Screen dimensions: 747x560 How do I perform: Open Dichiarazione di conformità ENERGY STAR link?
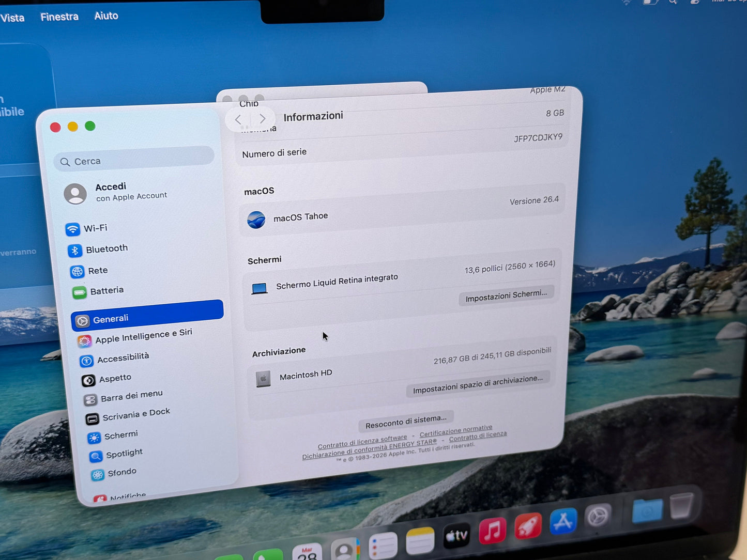click(x=369, y=449)
